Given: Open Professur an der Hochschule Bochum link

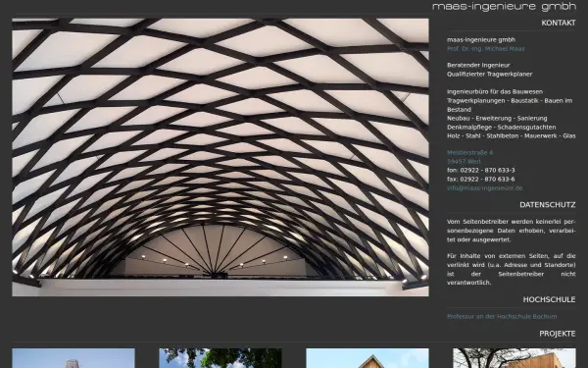Looking at the screenshot, I should point(502,317).
